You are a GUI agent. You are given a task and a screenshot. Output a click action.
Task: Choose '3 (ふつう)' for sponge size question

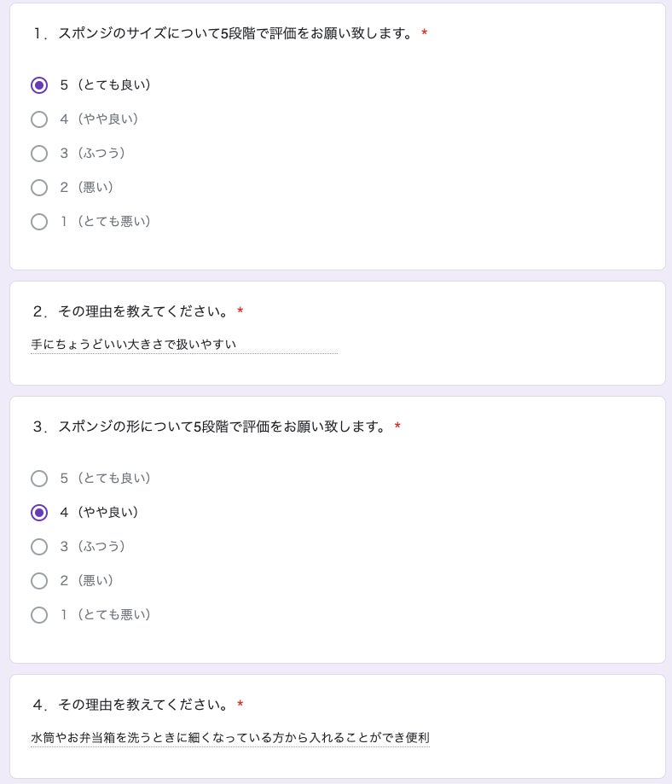coord(39,154)
